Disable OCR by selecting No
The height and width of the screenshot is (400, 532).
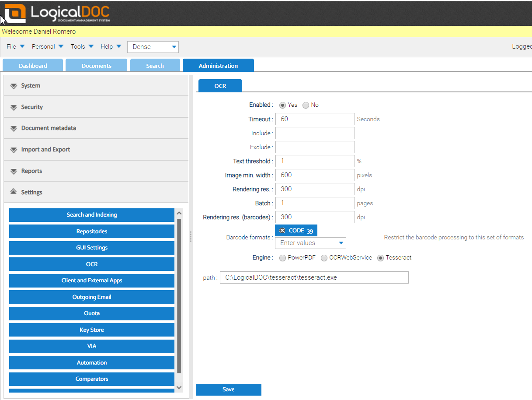(306, 105)
